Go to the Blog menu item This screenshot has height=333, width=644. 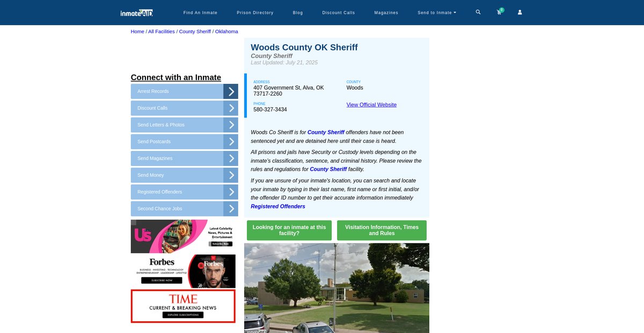pos(298,12)
